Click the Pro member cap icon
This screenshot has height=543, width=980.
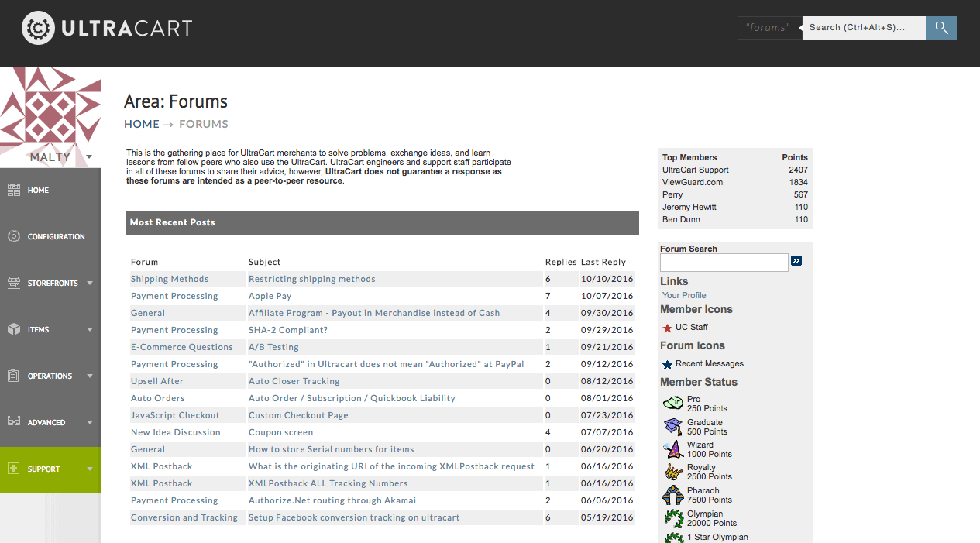(673, 403)
